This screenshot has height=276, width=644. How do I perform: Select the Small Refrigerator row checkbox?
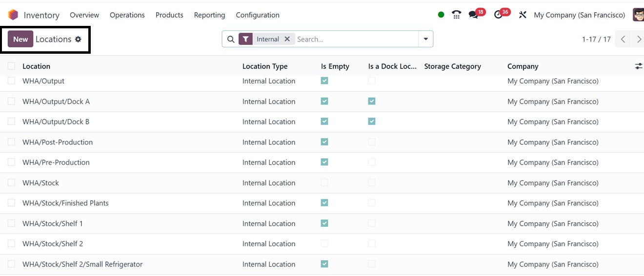click(x=11, y=264)
